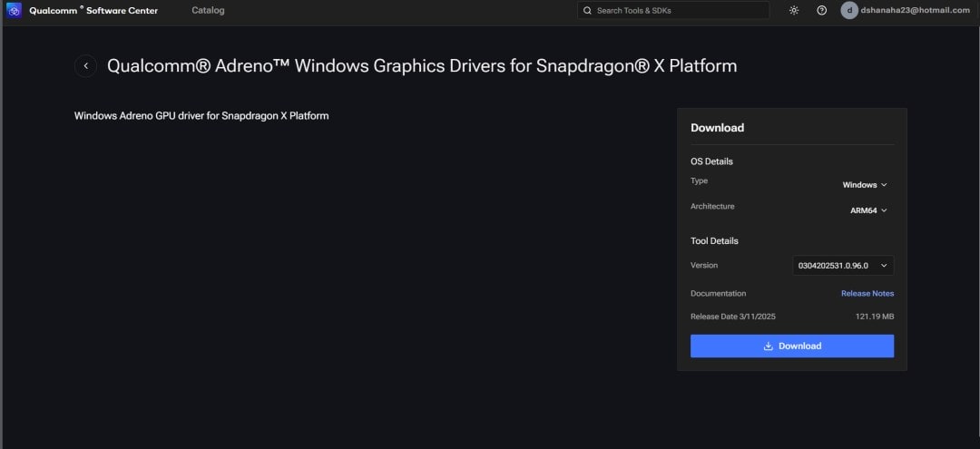This screenshot has width=980, height=449.
Task: Click the 'OS Details' section heading
Action: click(711, 161)
